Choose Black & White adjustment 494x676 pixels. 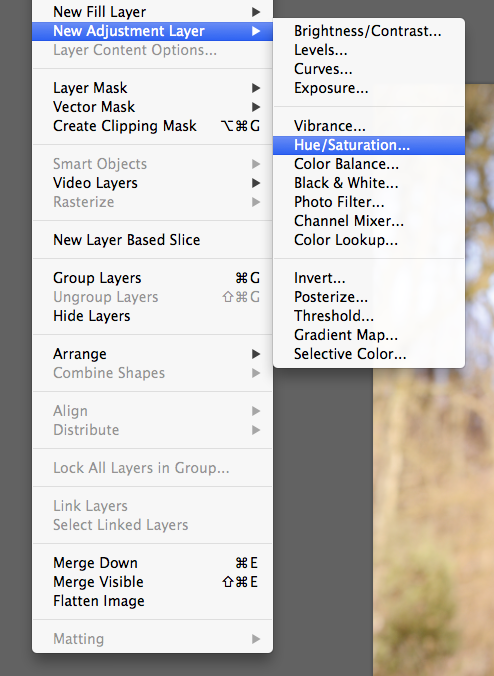tap(369, 183)
